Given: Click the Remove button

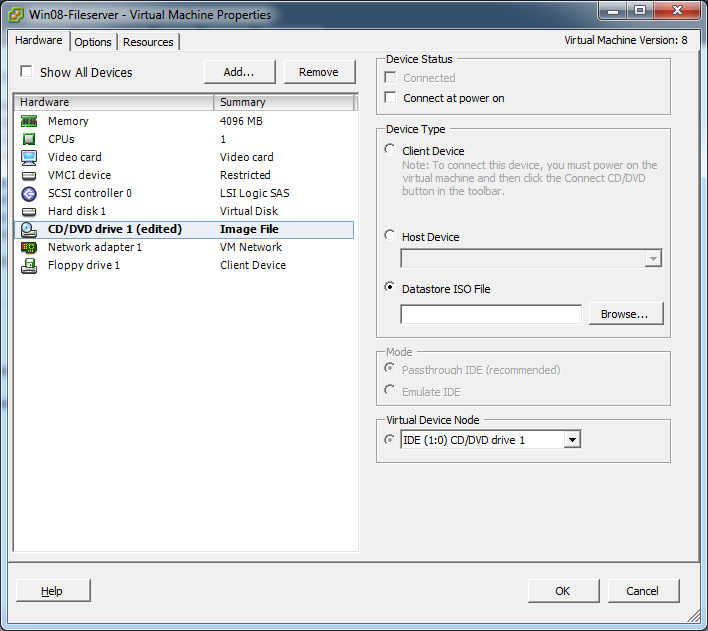Looking at the screenshot, I should 318,72.
